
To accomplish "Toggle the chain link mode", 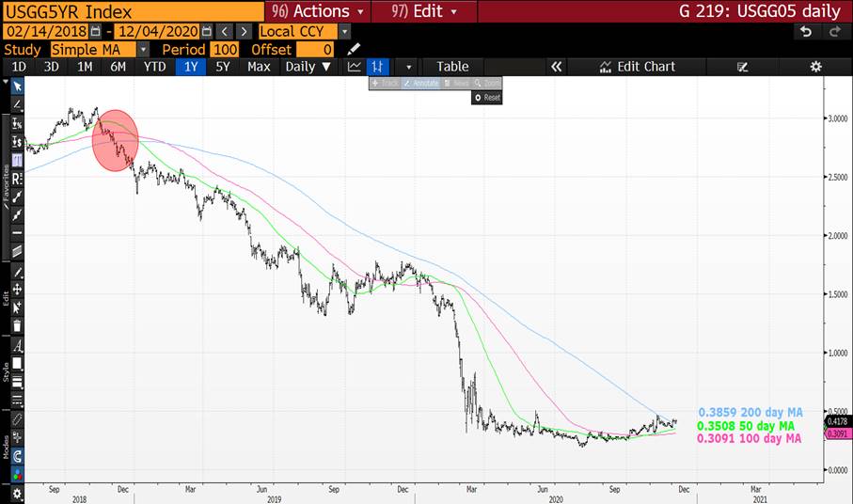I will pos(17,419).
